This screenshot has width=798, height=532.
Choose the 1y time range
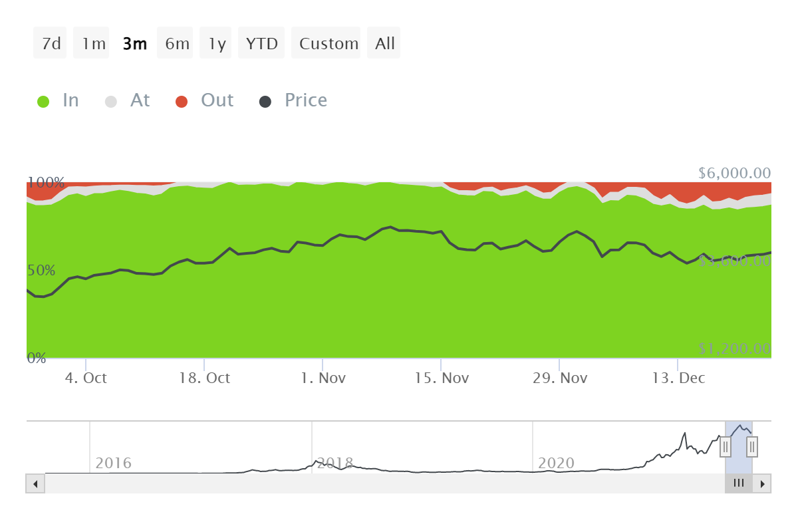point(217,44)
